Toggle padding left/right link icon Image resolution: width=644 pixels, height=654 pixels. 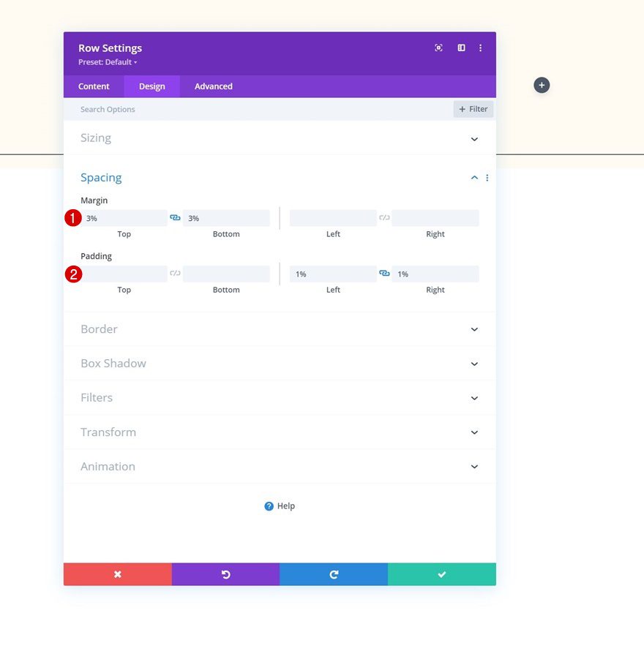[x=384, y=273]
